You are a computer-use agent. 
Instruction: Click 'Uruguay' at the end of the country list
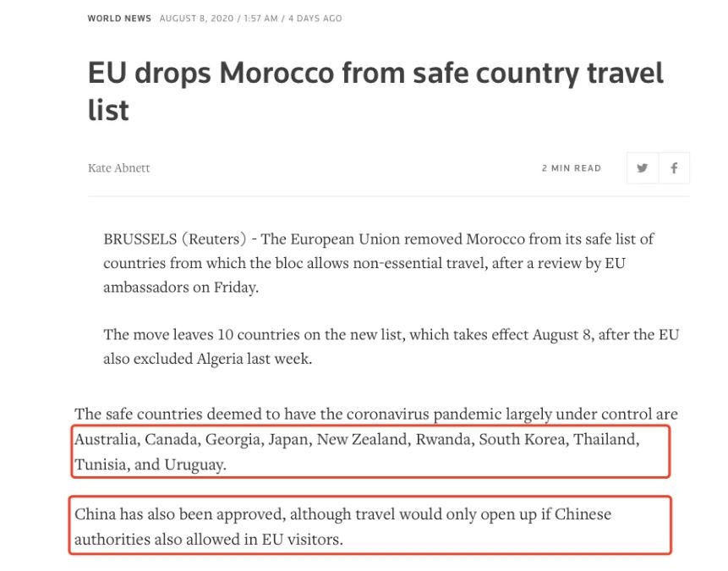pyautogui.click(x=195, y=464)
